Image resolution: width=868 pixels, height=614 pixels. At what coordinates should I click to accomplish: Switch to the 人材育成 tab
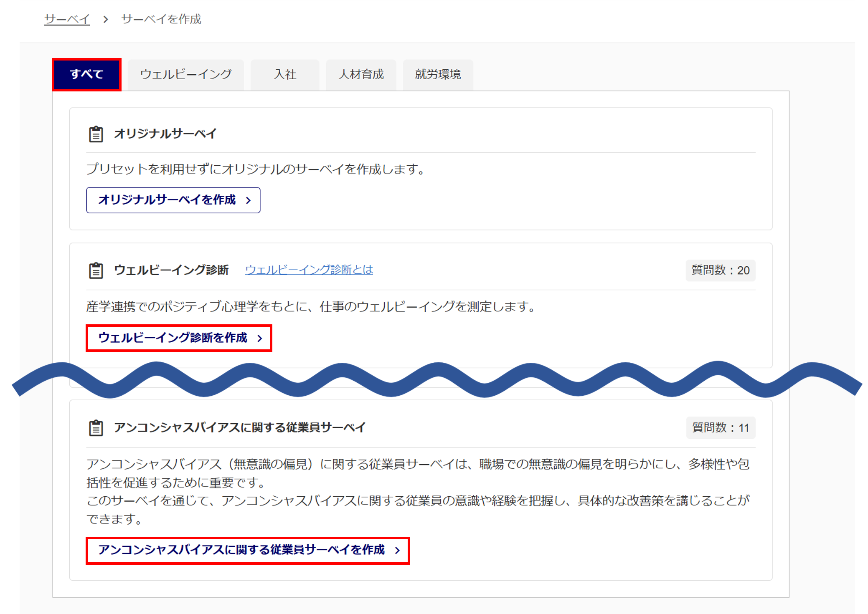pos(361,74)
